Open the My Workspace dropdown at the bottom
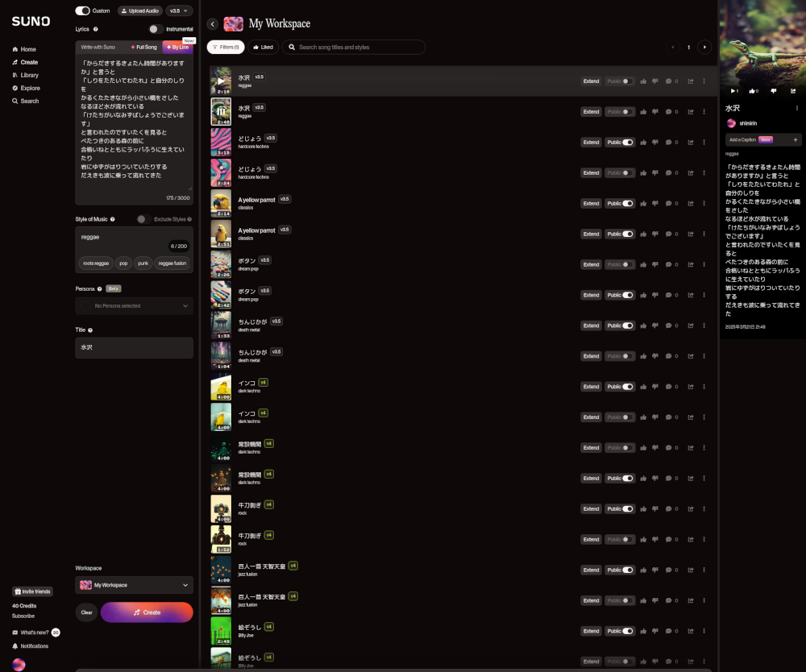Viewport: 806px width, 672px height. pos(134,585)
